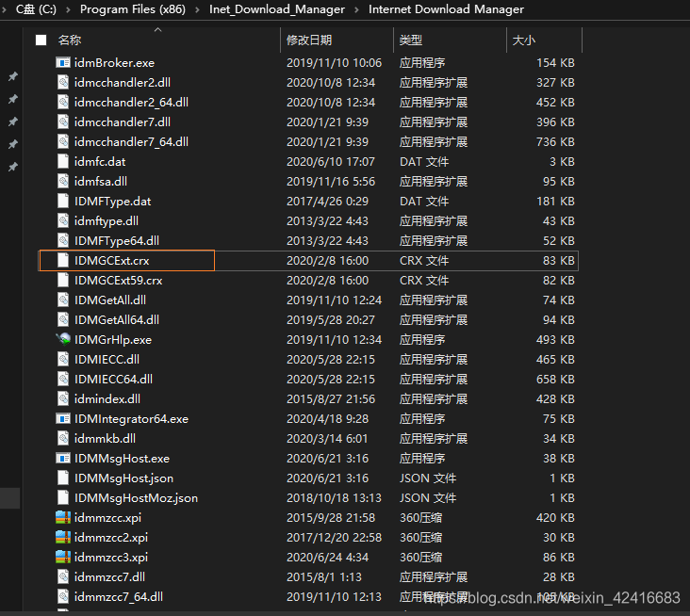Click the 83 KB size of IDMGCExt.crx
690x616 pixels.
[x=558, y=261]
